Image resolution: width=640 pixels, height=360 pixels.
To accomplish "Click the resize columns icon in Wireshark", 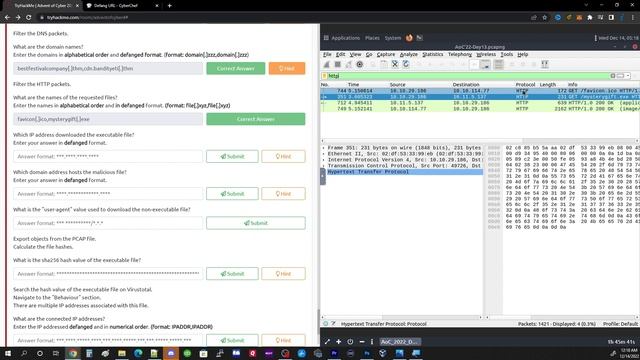I will coord(544,64).
